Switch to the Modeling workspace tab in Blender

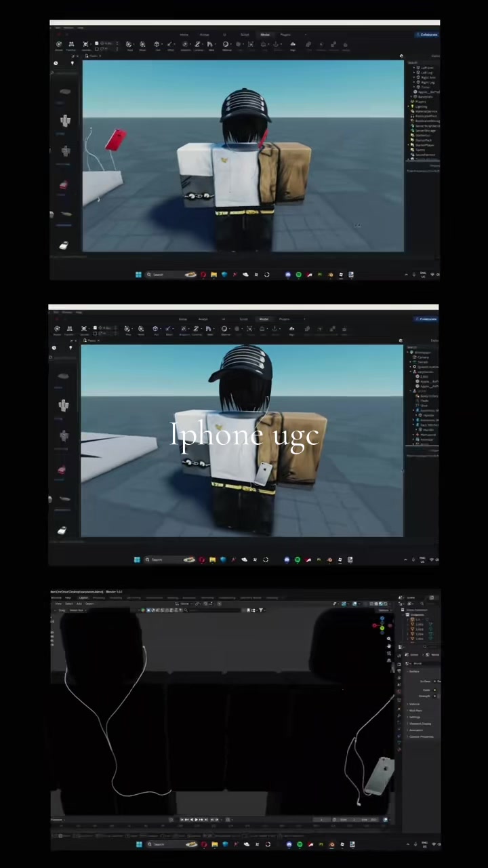click(x=98, y=598)
